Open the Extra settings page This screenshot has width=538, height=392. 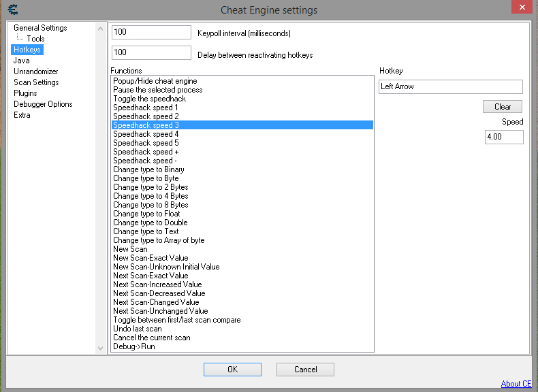tap(22, 115)
